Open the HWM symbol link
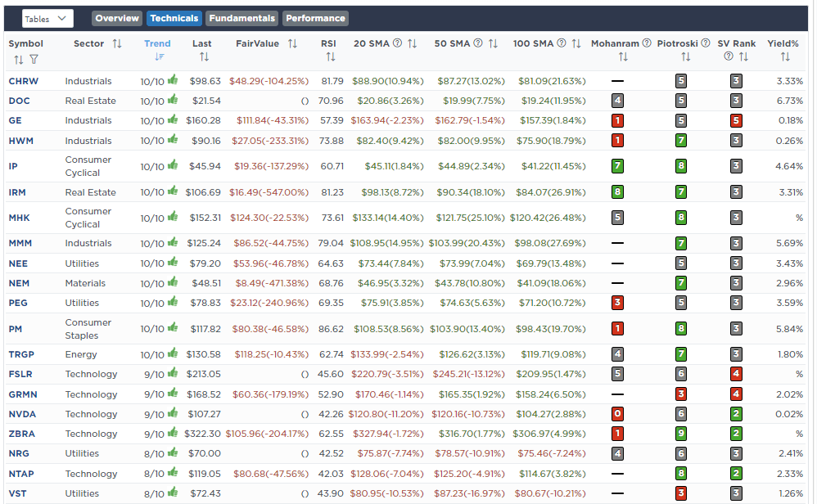Image resolution: width=817 pixels, height=504 pixels. pyautogui.click(x=21, y=141)
